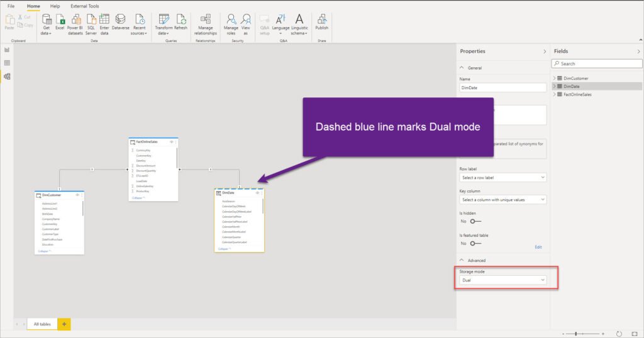The width and height of the screenshot is (644, 338).
Task: Connect to Dataverse
Action: [x=120, y=22]
